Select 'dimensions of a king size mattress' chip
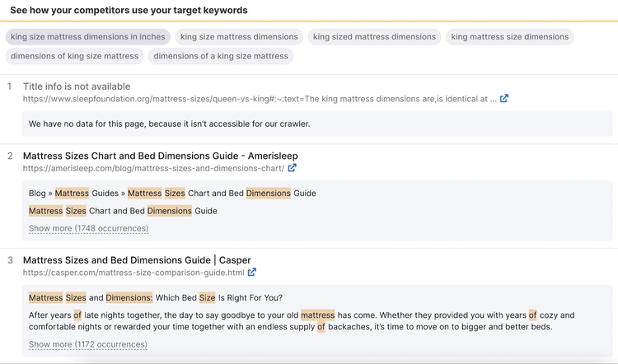The image size is (618, 364). point(221,56)
